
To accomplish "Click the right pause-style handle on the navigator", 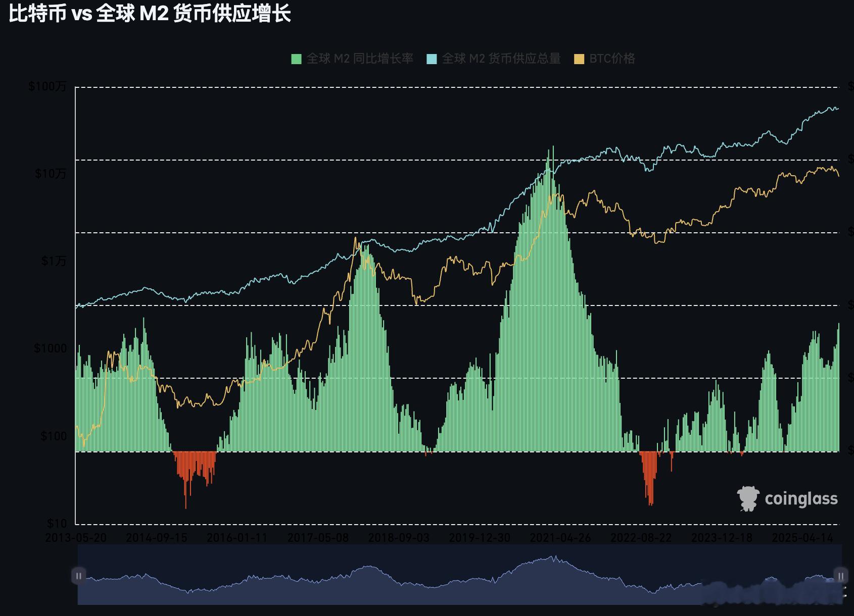I will point(840,576).
